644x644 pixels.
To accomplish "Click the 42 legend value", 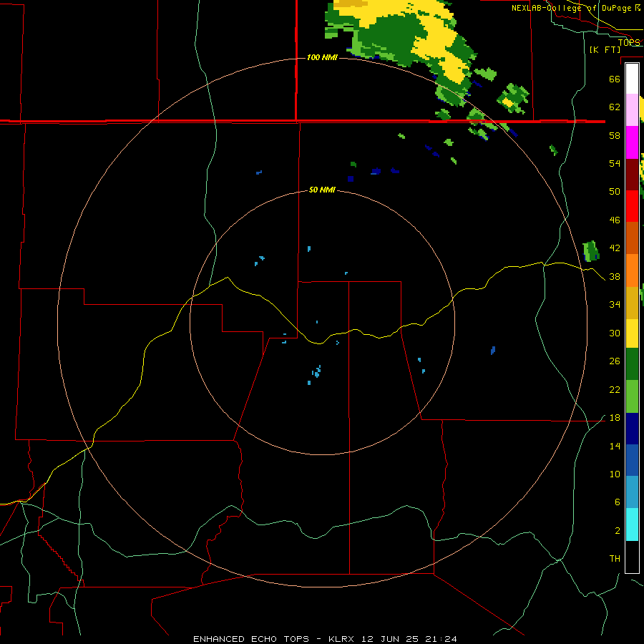I will tap(615, 248).
